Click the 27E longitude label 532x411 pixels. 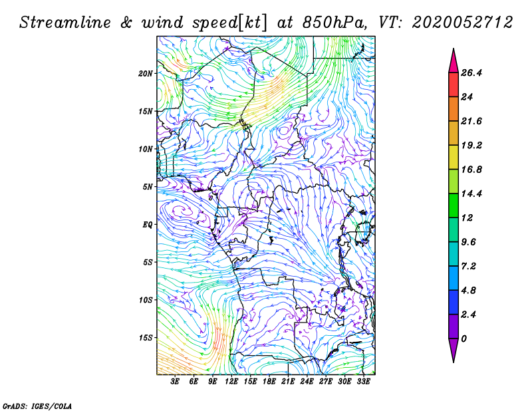pos(326,382)
